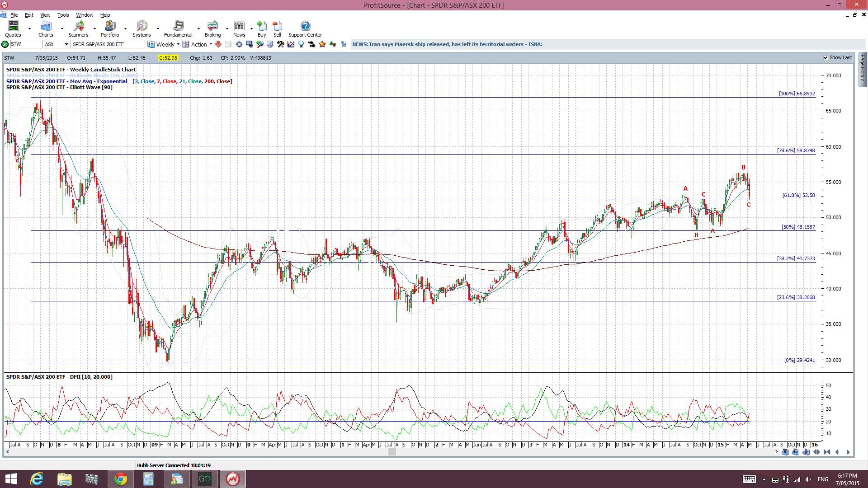Click the horizontal chart scrollbar thumb
The width and height of the screenshot is (868, 488).
point(392,452)
